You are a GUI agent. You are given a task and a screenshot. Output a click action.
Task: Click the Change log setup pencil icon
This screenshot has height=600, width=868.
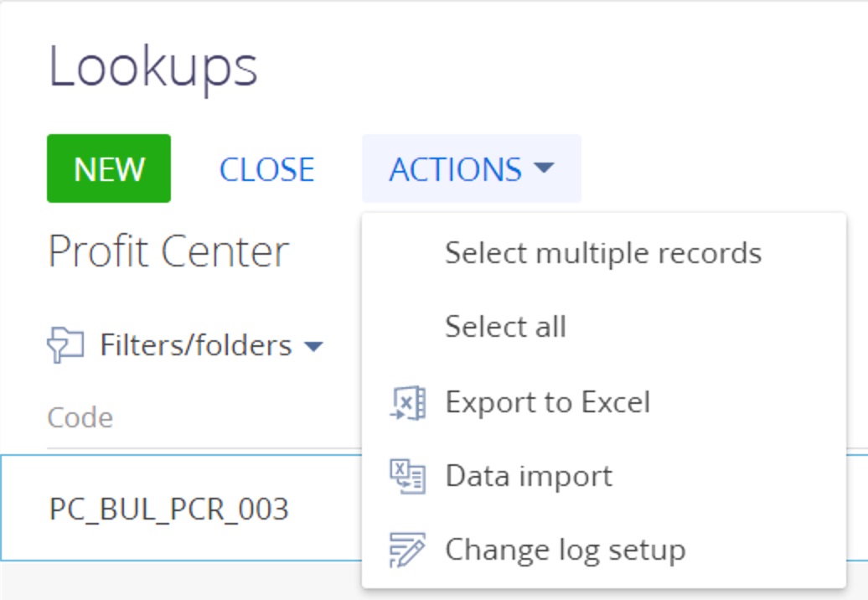pyautogui.click(x=408, y=550)
